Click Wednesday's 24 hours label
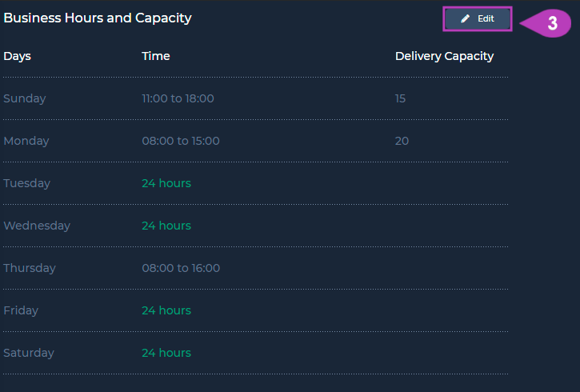This screenshot has height=392, width=580. [166, 226]
